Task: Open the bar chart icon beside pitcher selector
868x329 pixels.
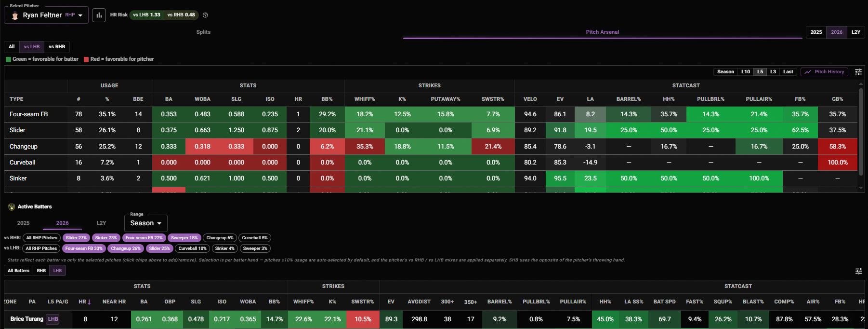Action: 99,15
